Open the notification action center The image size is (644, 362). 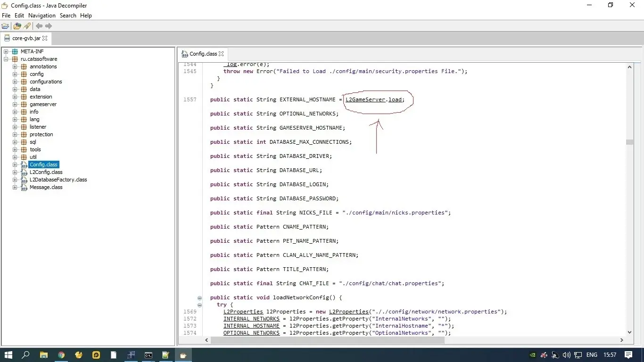point(628,355)
